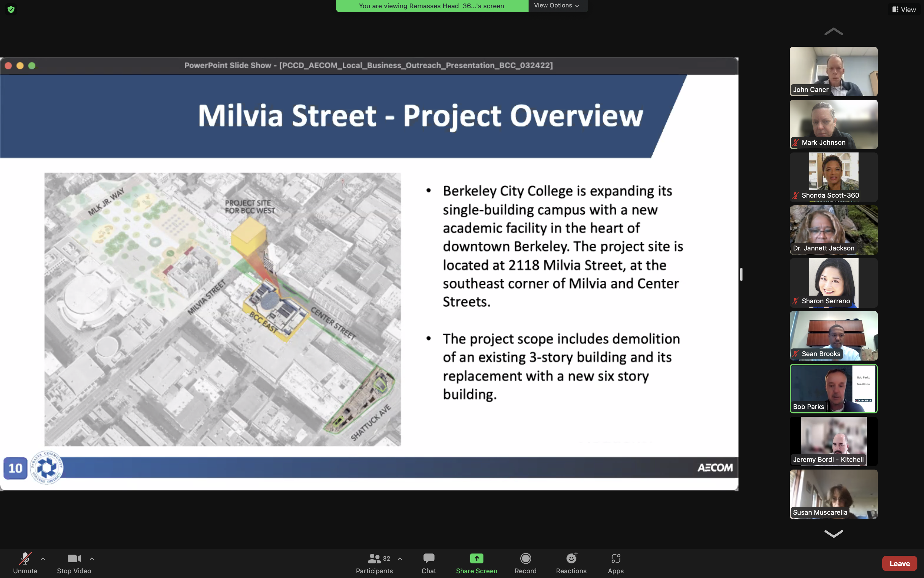Click the participant count 32
Screen dimensions: 924x578
[386, 558]
